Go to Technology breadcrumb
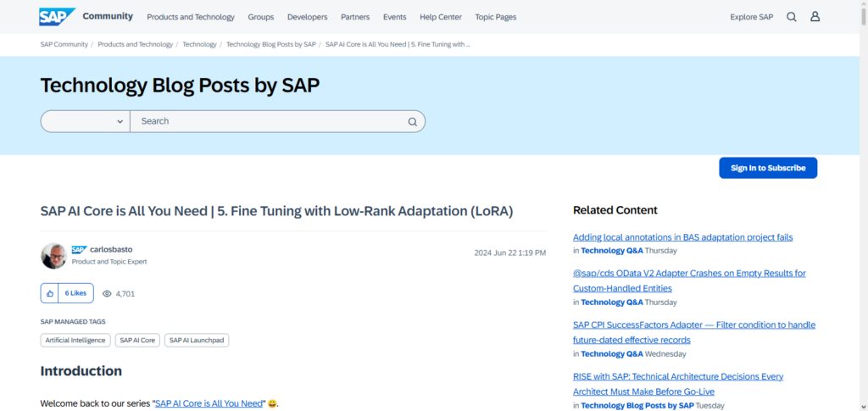868x411 pixels. (x=199, y=44)
